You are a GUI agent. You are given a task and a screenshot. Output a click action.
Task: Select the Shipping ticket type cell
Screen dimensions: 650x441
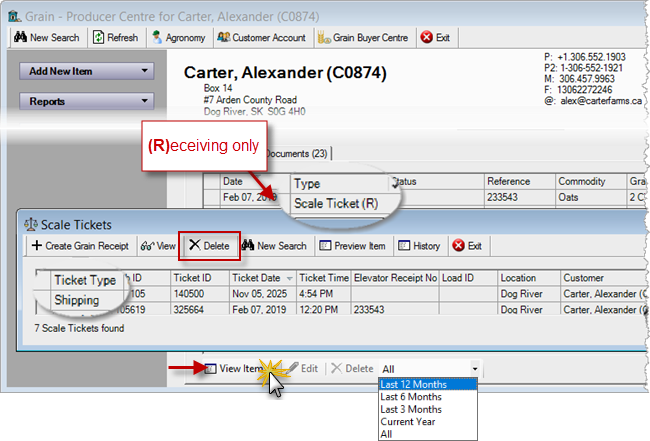point(85,300)
